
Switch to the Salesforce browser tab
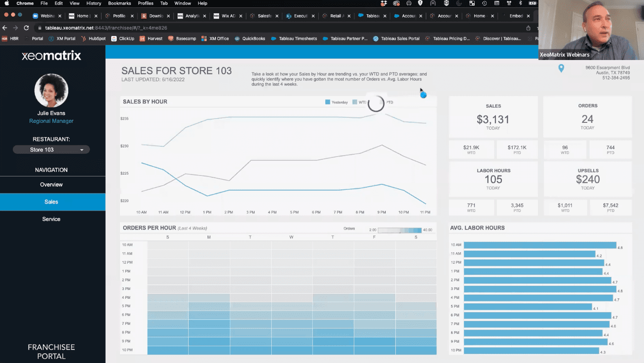click(264, 15)
